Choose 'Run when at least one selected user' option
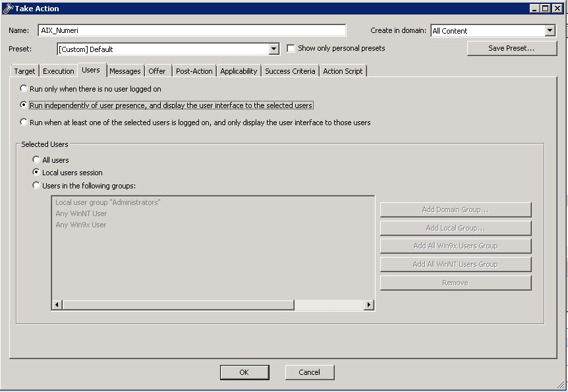 (x=24, y=121)
